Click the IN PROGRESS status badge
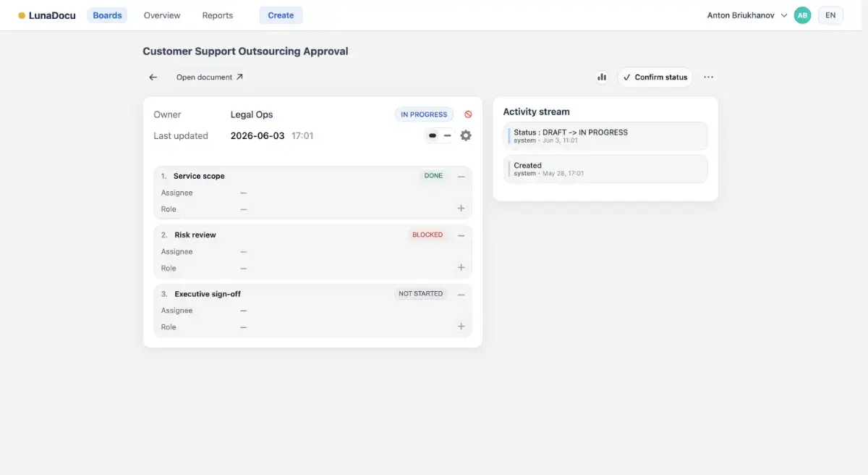 pos(424,114)
